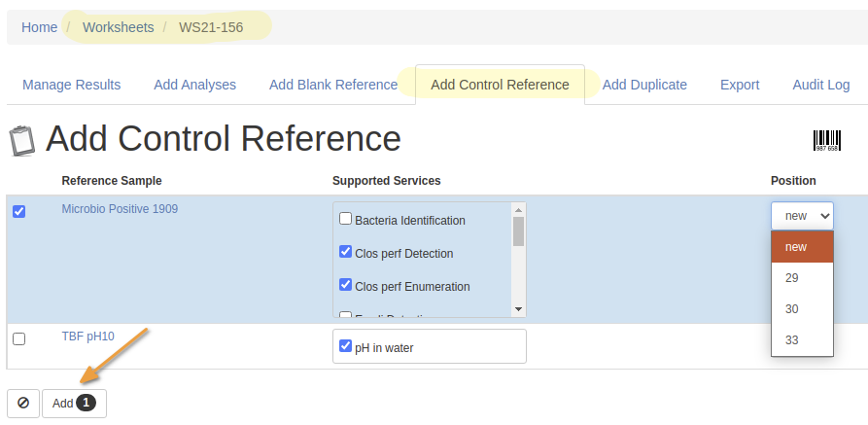Choose position 29 from dropdown list

tap(792, 278)
